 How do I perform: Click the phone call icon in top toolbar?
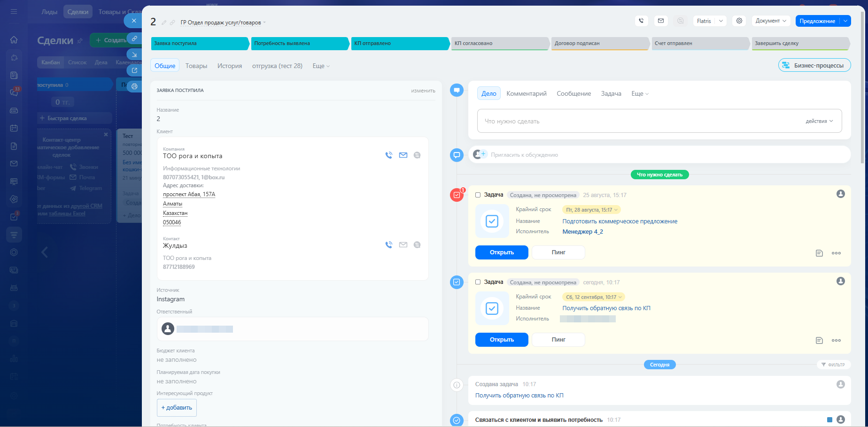coord(641,21)
